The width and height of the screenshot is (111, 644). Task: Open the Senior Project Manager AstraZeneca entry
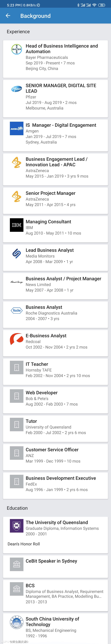(55, 201)
